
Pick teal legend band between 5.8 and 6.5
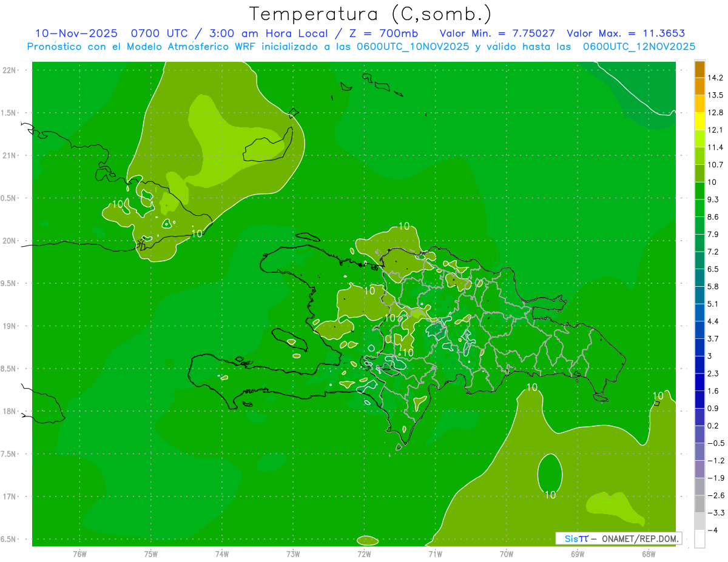(699, 278)
